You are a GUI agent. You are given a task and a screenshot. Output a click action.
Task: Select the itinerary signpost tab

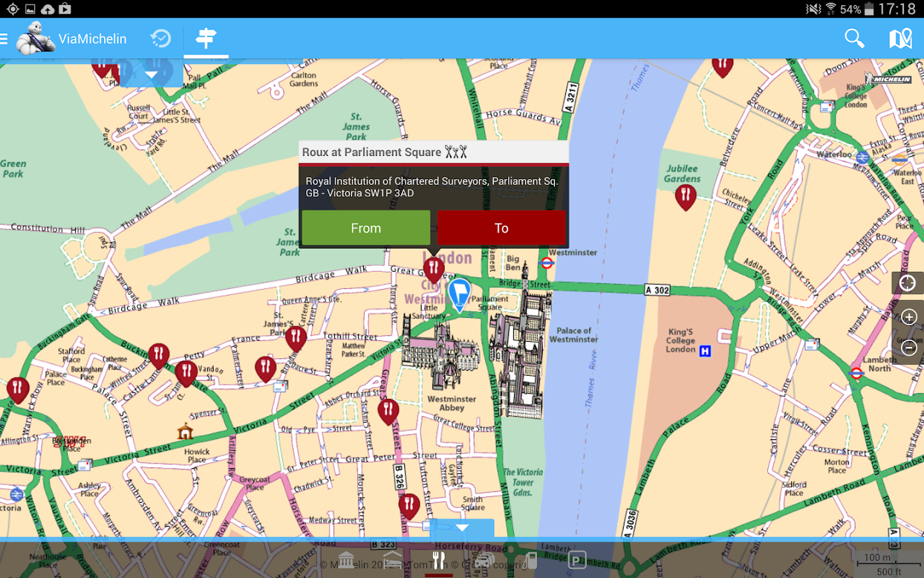pos(206,39)
